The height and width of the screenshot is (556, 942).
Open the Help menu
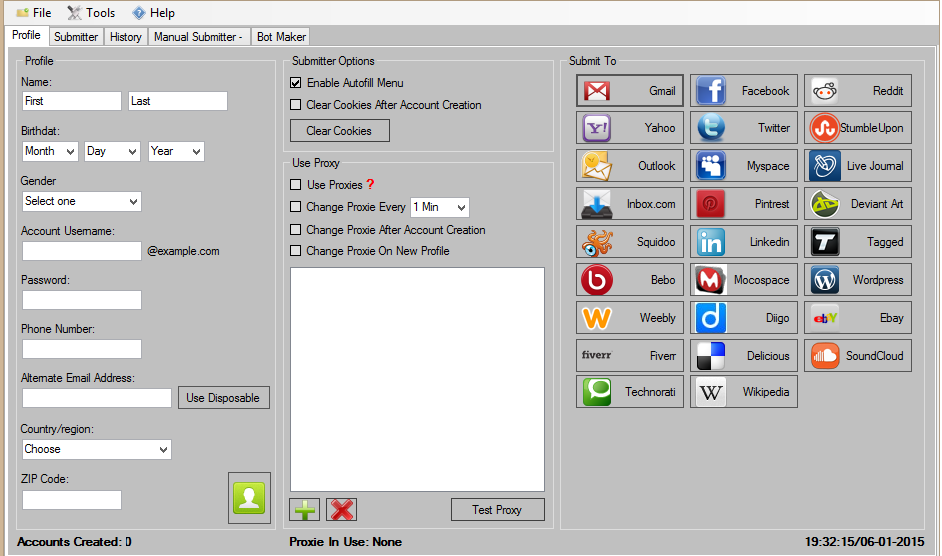click(x=154, y=13)
